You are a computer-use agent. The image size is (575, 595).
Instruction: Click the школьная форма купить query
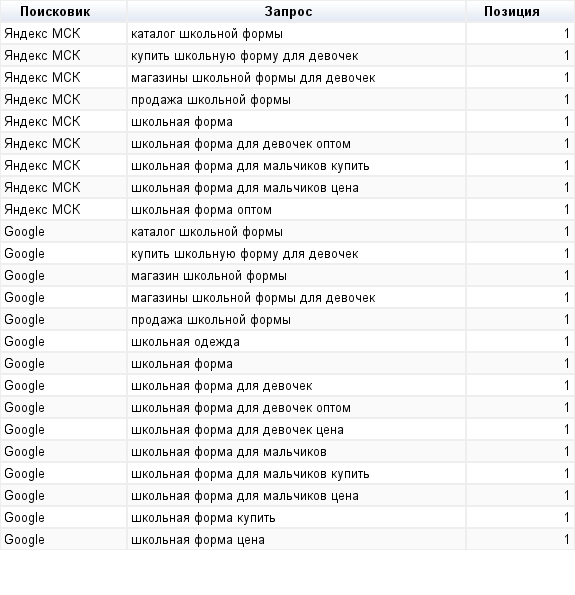(203, 518)
